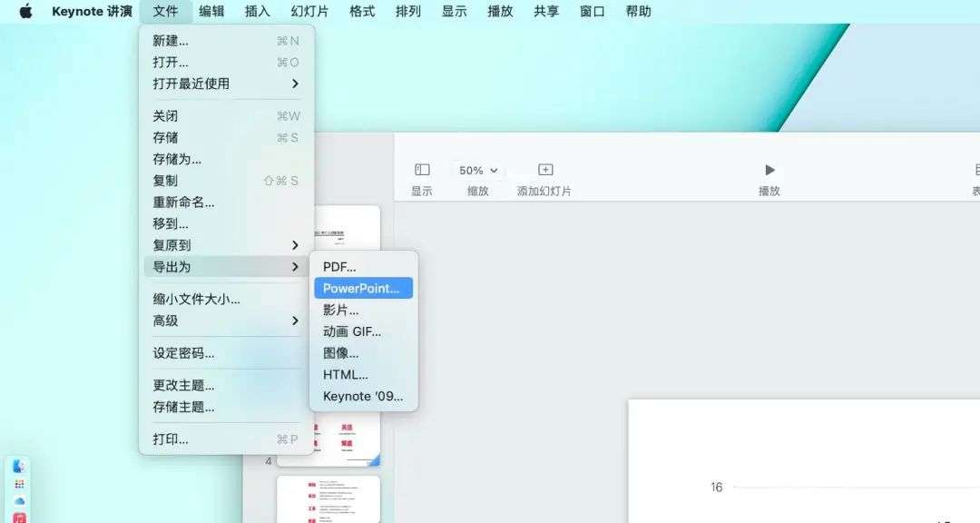Viewport: 980px width, 523px height.
Task: Open the 编辑 menu
Action: click(211, 11)
